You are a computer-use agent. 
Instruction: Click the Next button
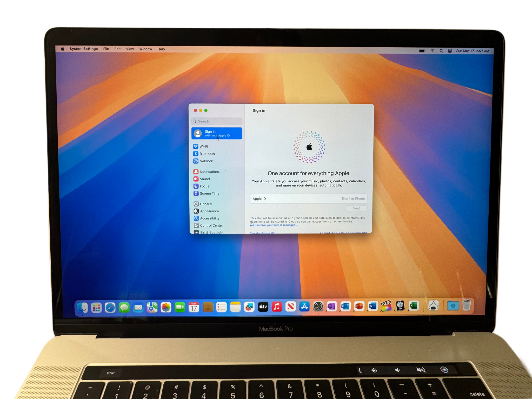pos(356,208)
